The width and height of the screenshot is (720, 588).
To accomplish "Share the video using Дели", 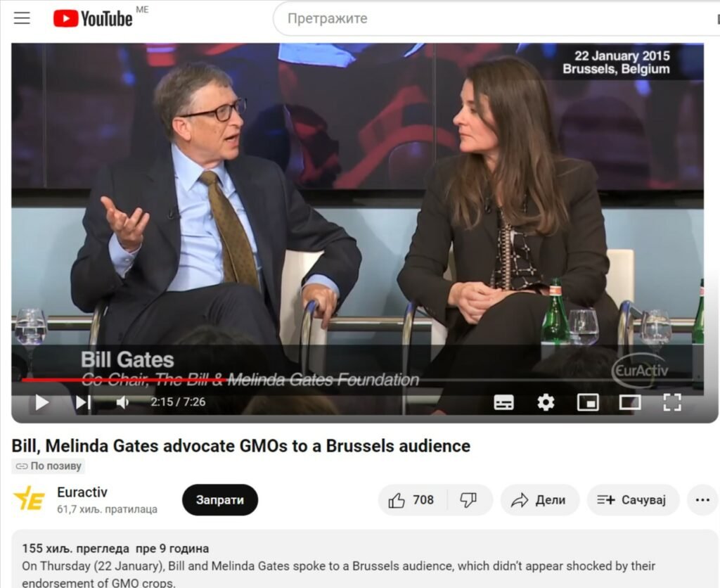I will point(539,500).
